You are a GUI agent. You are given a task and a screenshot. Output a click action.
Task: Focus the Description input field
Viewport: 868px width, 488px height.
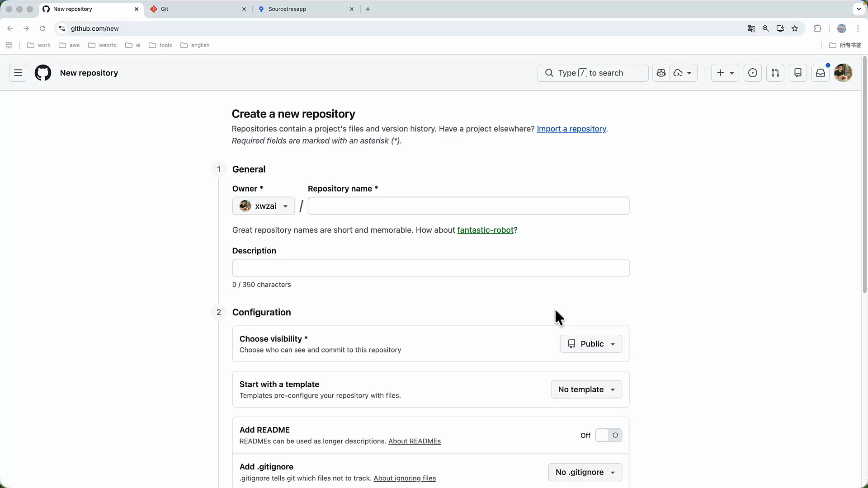pyautogui.click(x=431, y=268)
